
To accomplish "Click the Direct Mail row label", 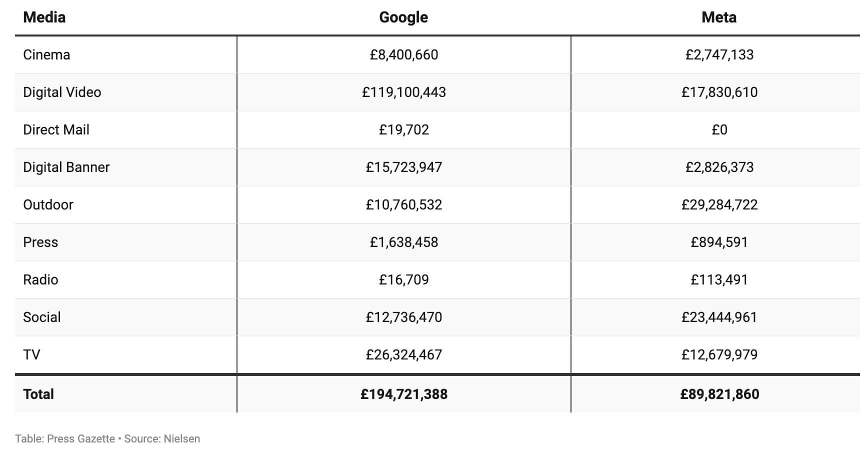I will (56, 129).
